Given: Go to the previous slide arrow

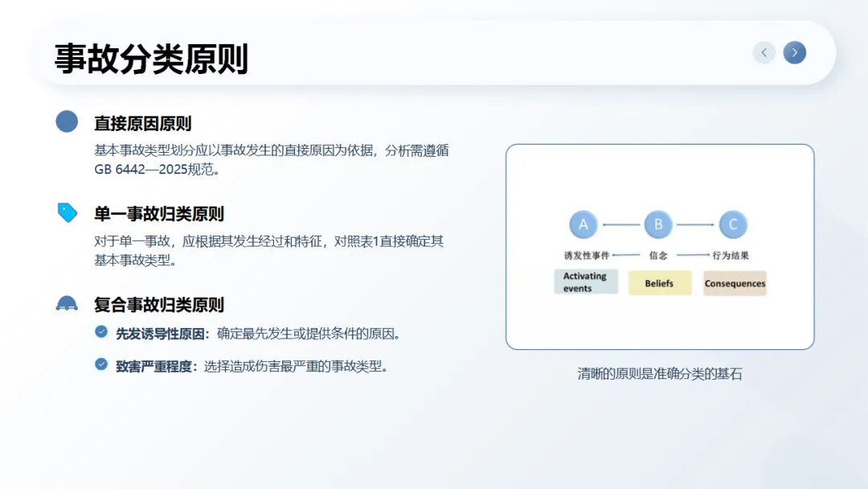Looking at the screenshot, I should [x=764, y=52].
